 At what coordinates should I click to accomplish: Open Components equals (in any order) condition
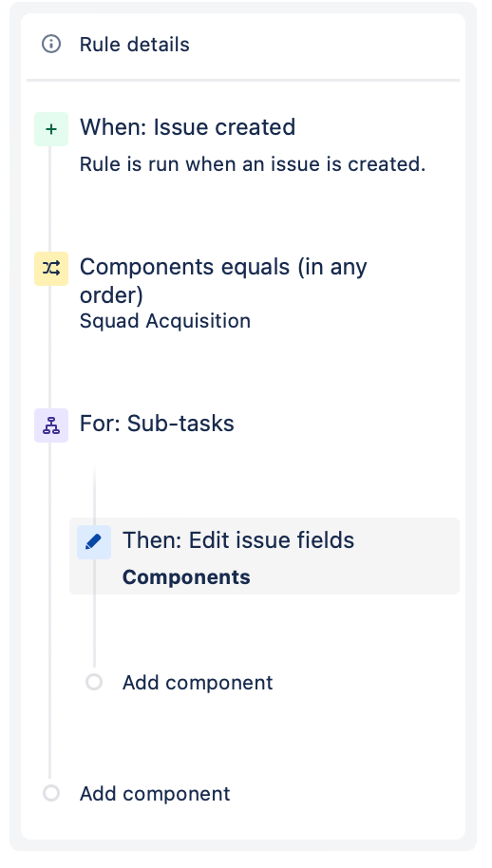[x=223, y=281]
